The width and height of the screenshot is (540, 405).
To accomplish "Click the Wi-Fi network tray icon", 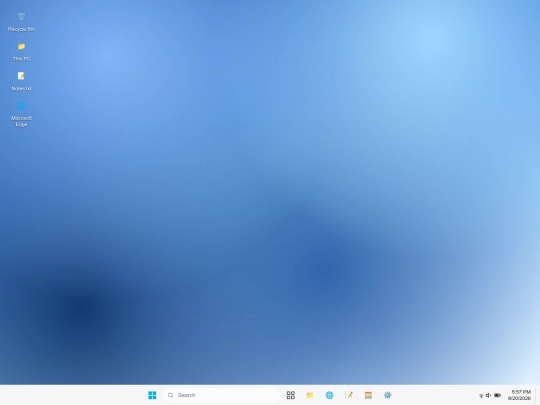I will [481, 395].
